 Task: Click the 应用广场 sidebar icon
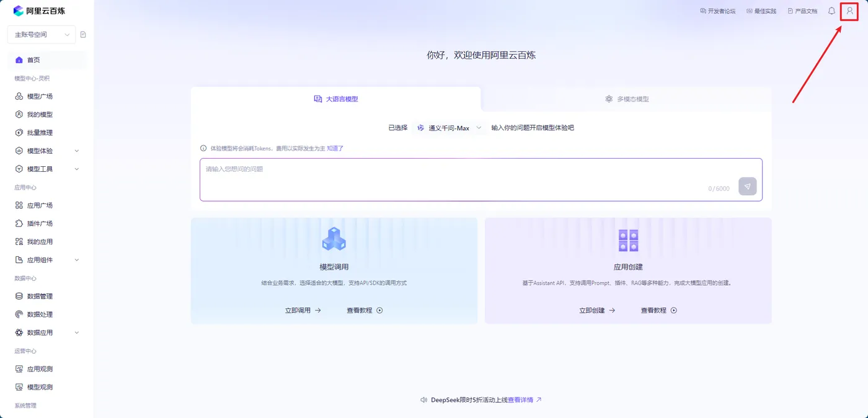point(19,205)
